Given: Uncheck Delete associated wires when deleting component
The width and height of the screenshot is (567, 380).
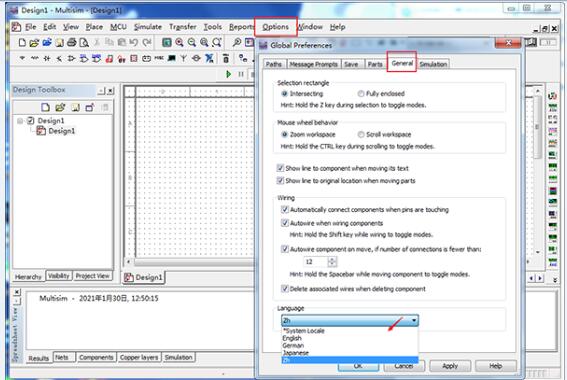Looking at the screenshot, I should (x=285, y=288).
